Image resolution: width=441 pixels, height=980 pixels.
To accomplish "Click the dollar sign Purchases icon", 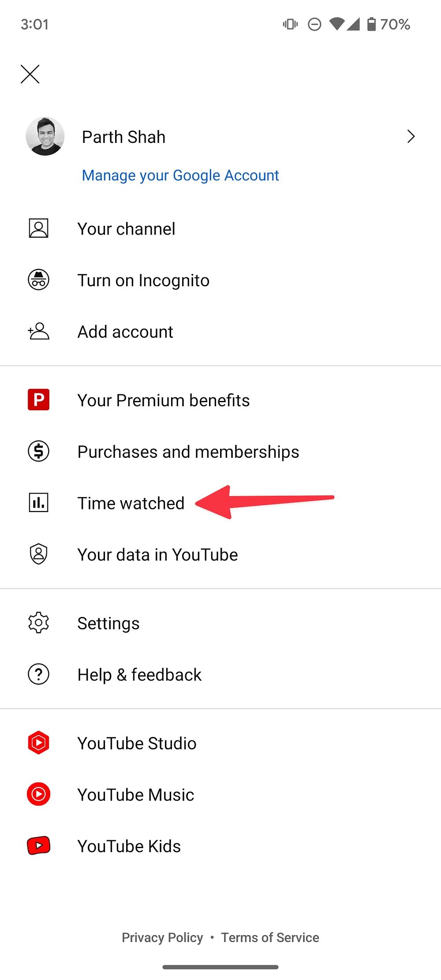I will tap(39, 451).
